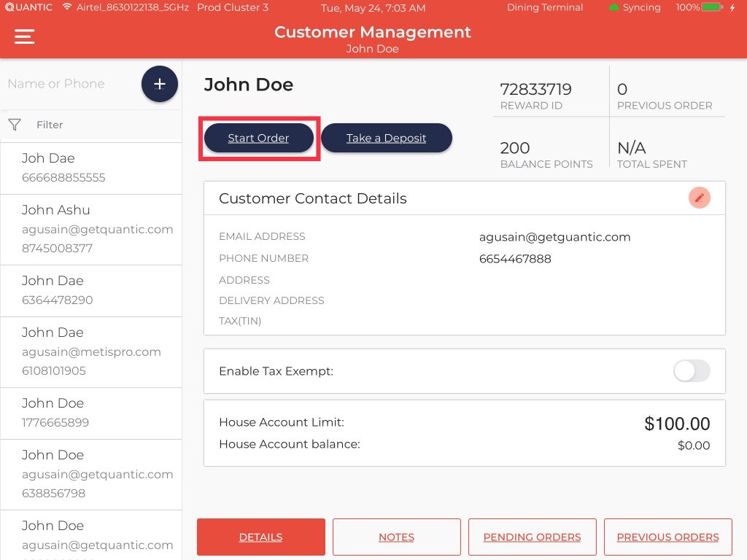Click the Take a Deposit button

(x=386, y=138)
